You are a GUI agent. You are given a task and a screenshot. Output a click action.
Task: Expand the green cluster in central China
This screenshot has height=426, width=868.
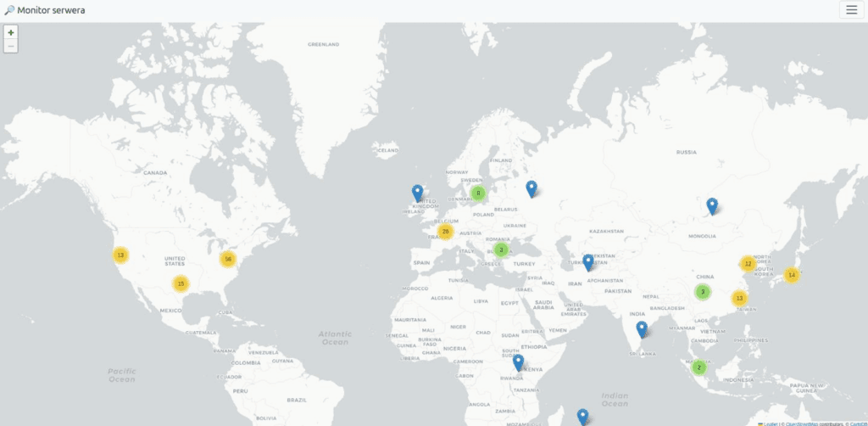click(x=703, y=291)
